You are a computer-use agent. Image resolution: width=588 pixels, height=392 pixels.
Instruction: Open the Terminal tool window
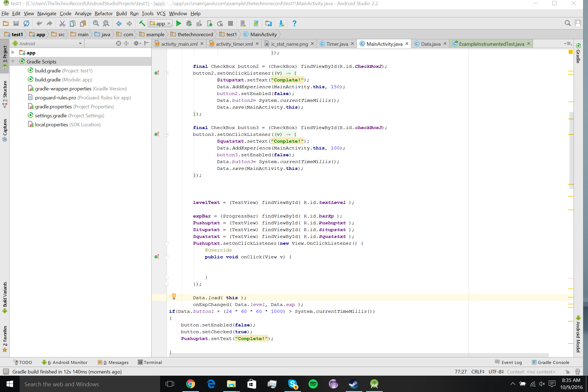pyautogui.click(x=150, y=362)
